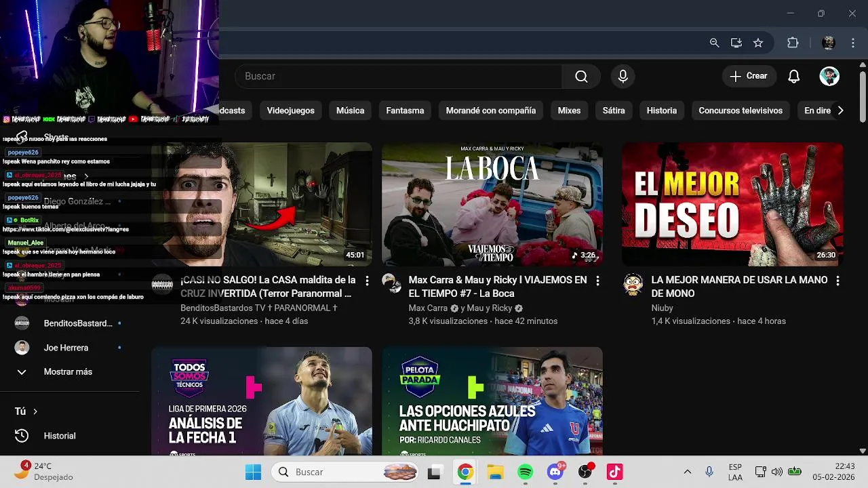Play LAS OPCIONES AZULES ANTE HUACHIPATO thumbnail
Image resolution: width=868 pixels, height=488 pixels.
492,401
